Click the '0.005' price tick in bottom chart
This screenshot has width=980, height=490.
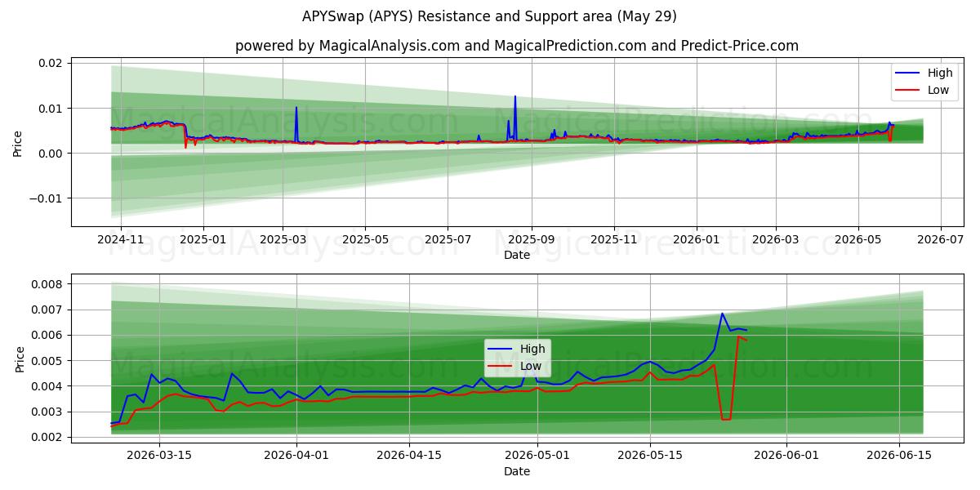click(x=48, y=361)
